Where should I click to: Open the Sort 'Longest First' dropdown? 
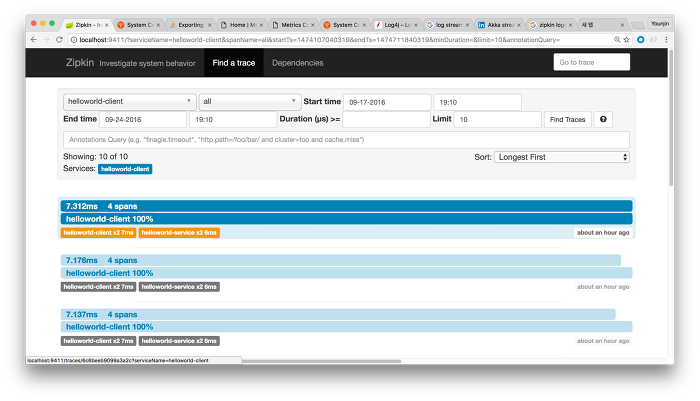tap(563, 157)
